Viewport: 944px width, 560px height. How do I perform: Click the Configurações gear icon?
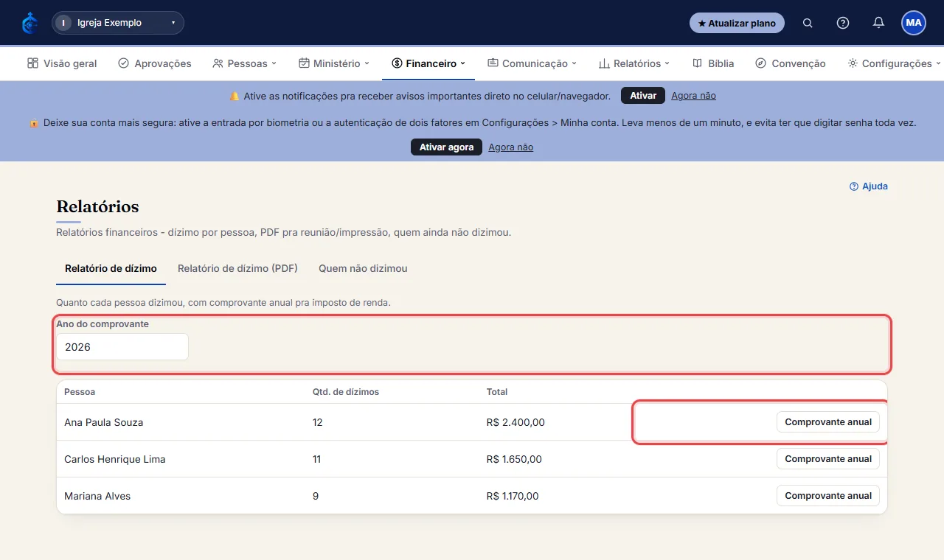tap(853, 63)
